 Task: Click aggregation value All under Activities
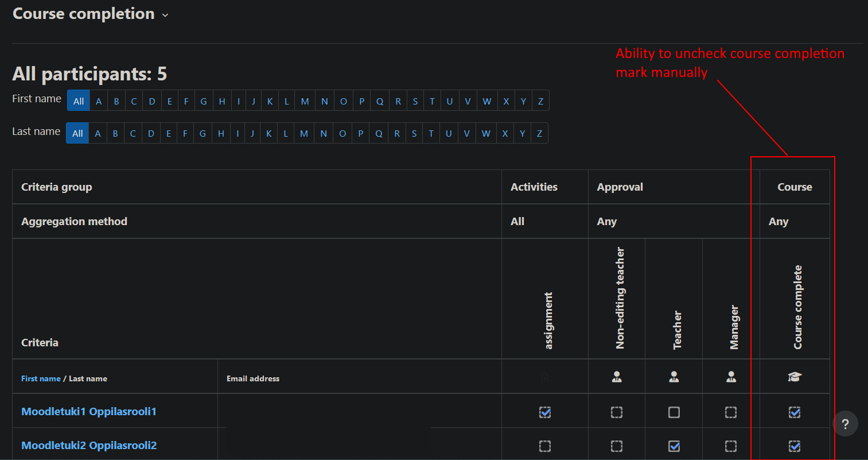[517, 222]
